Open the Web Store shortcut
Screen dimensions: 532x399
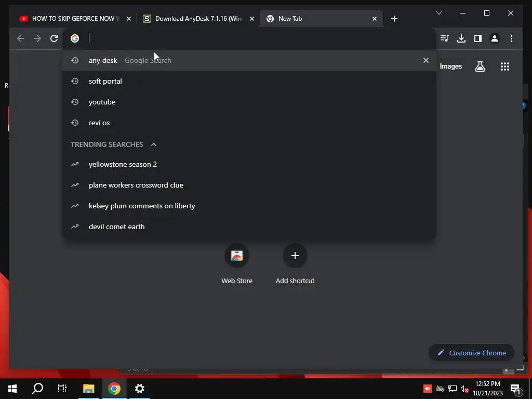pyautogui.click(x=237, y=264)
